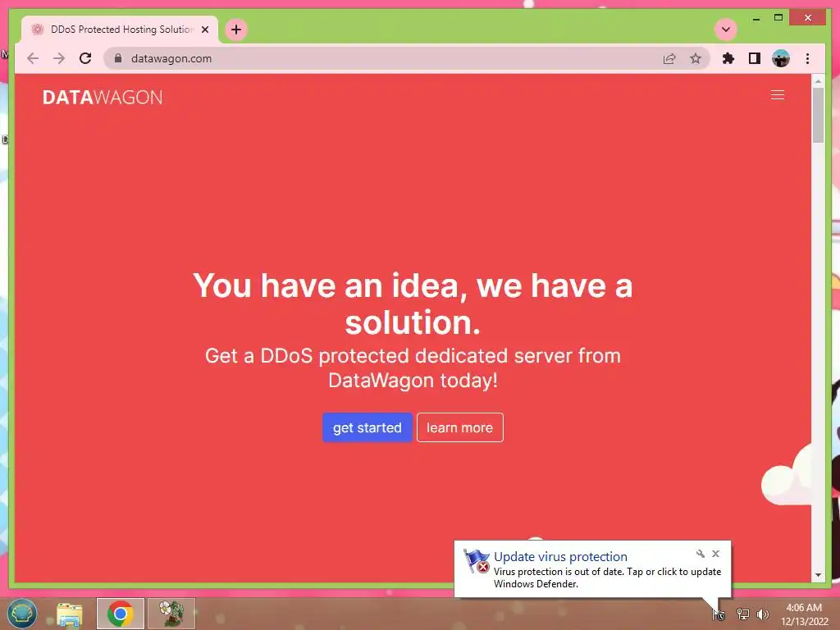Click the DATAWAGON logo
840x630 pixels.
tap(103, 97)
